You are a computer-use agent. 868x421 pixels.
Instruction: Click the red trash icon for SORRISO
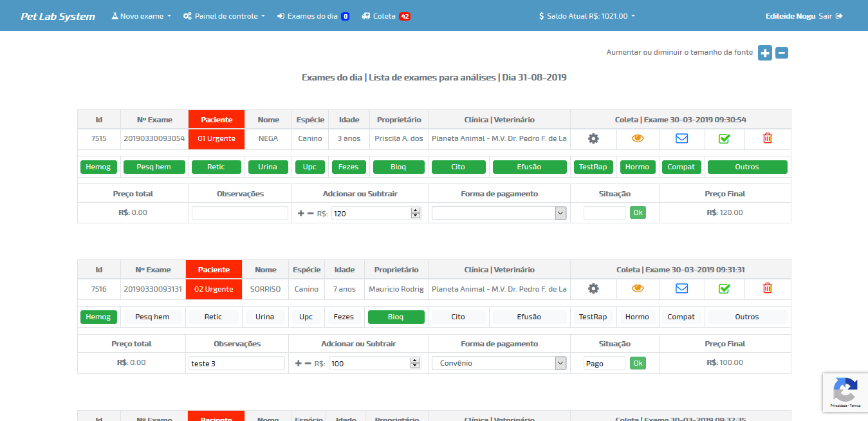coord(767,289)
